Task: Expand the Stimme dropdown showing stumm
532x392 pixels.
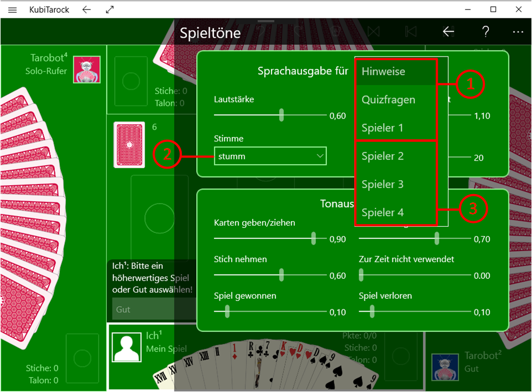Action: [x=270, y=156]
